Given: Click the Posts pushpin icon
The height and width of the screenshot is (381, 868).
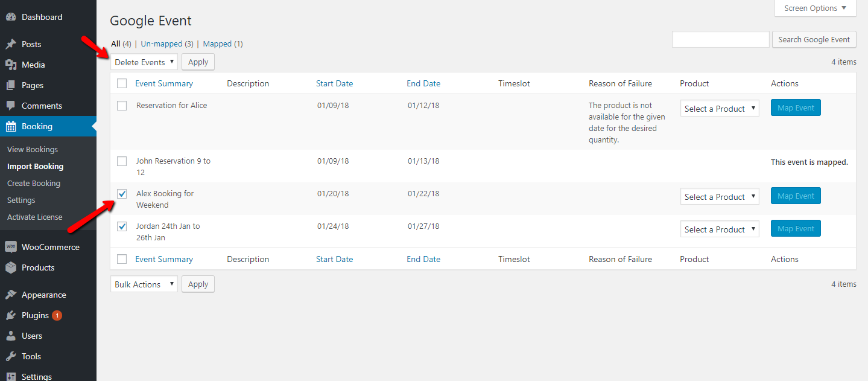Looking at the screenshot, I should (11, 44).
